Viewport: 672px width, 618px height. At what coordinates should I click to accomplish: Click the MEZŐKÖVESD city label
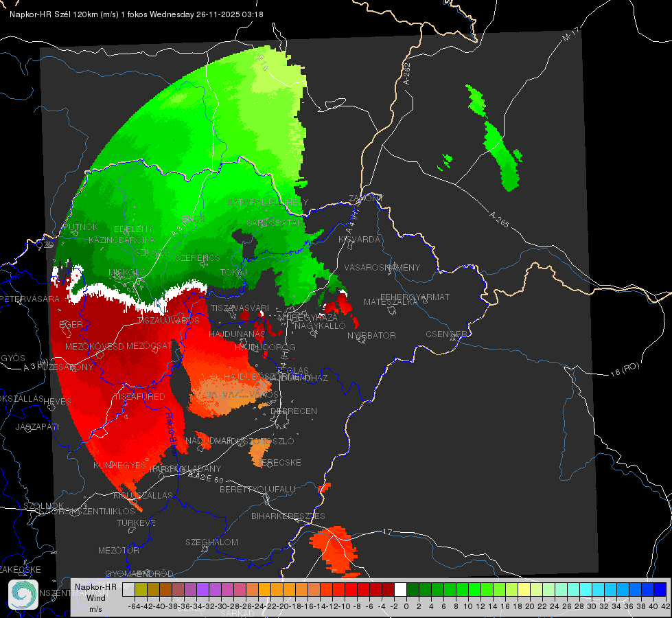point(95,347)
